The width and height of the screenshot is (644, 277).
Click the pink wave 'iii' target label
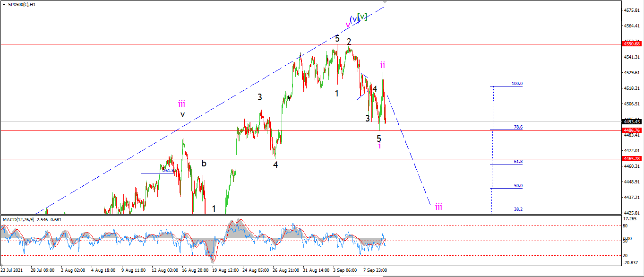coord(439,207)
